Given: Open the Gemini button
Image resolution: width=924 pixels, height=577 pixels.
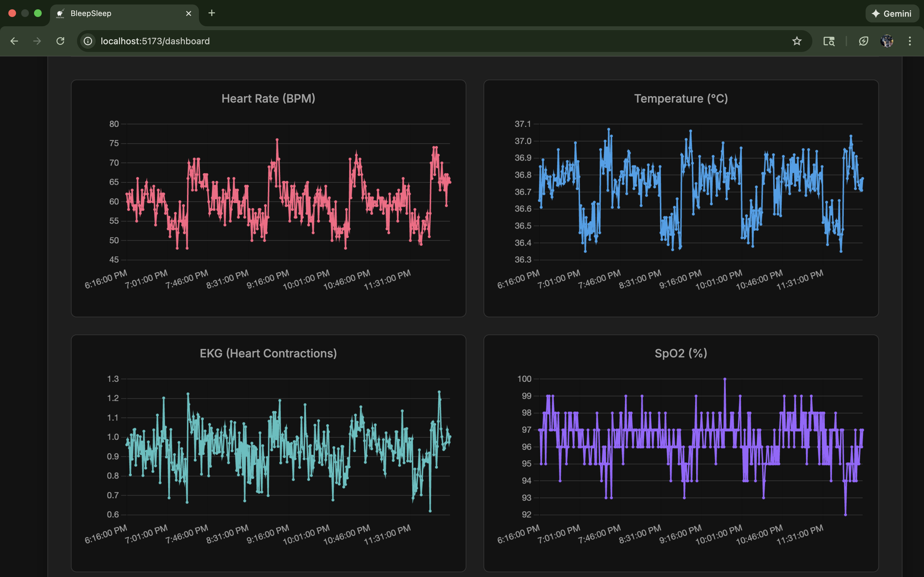Looking at the screenshot, I should [892, 14].
